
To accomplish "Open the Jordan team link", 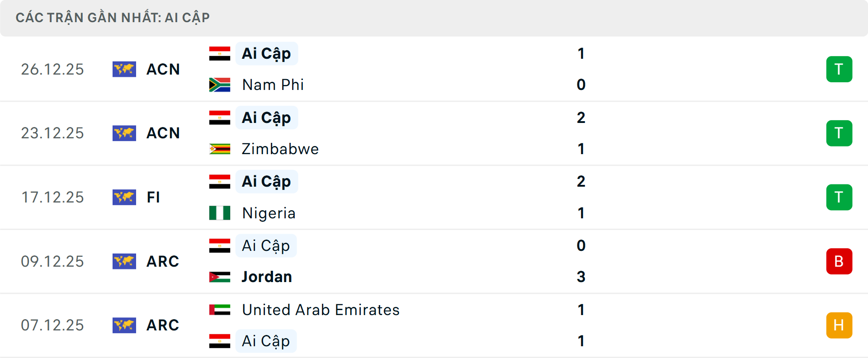I will tap(267, 277).
